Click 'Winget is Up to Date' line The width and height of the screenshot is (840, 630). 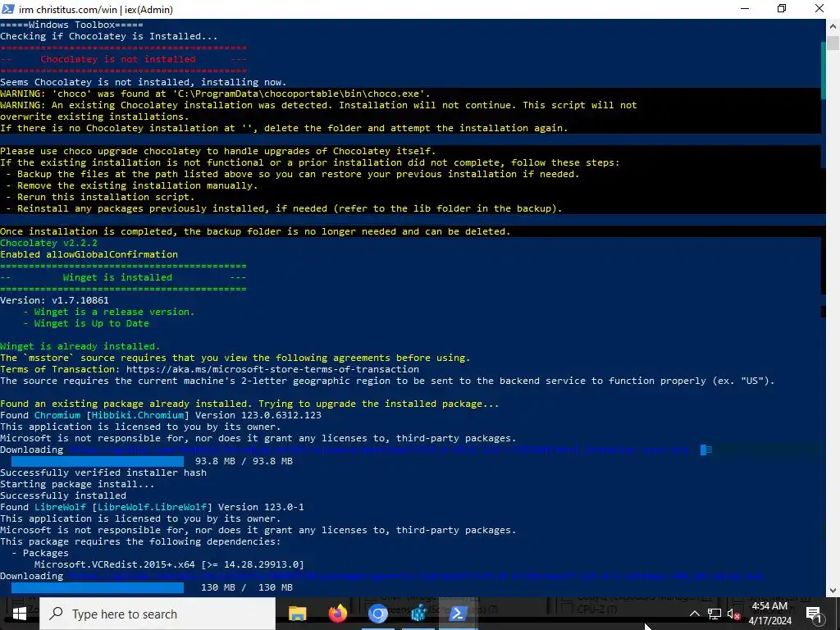tap(85, 323)
